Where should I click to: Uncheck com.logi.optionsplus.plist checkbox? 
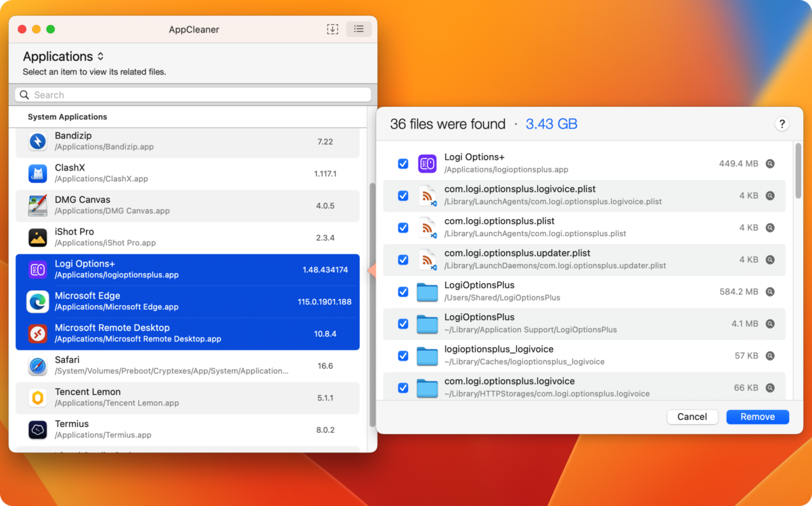coord(403,228)
